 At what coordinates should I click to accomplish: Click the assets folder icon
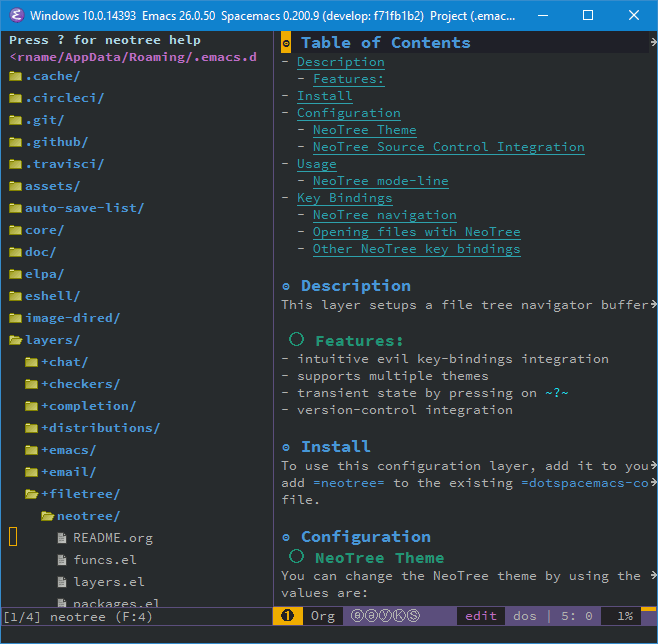click(16, 186)
